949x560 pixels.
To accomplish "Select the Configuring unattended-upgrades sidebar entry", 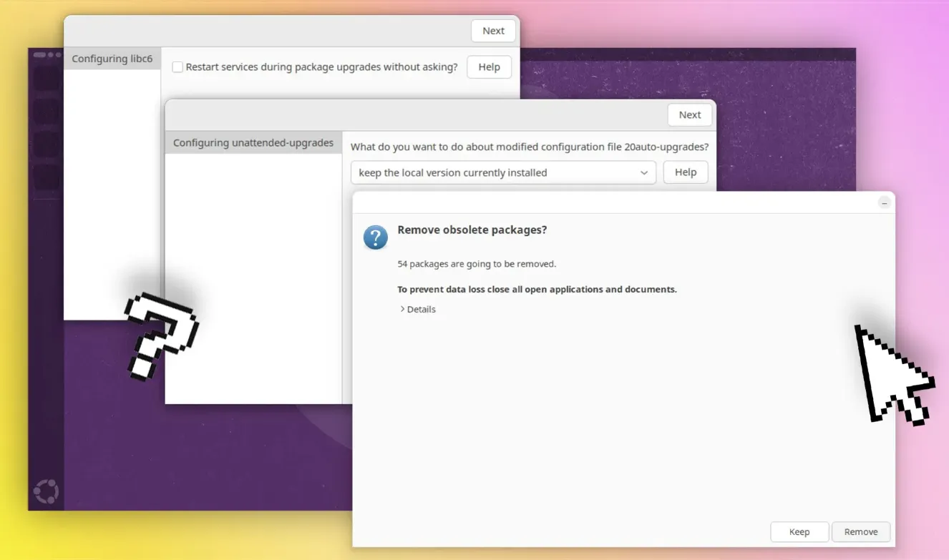I will pyautogui.click(x=253, y=142).
